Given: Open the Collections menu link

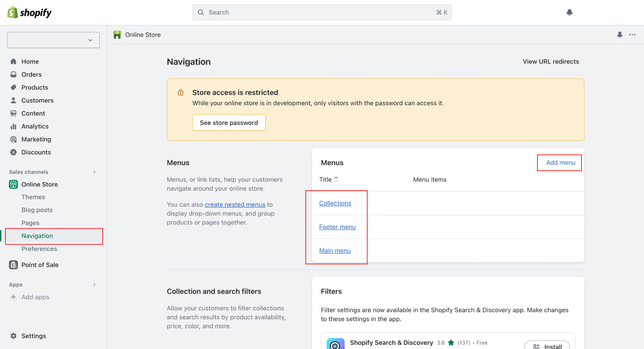Looking at the screenshot, I should (335, 203).
